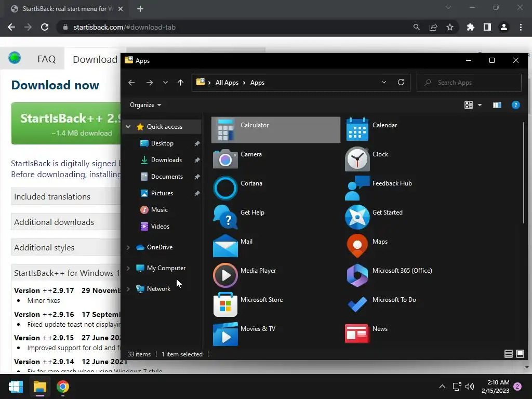
Task: Bookmark this page with star icon
Action: [450, 27]
